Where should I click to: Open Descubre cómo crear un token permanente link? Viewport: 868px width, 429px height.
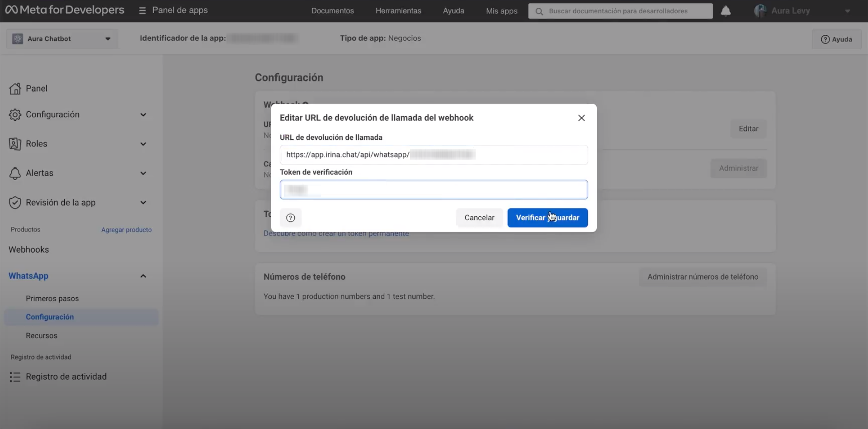tap(336, 234)
